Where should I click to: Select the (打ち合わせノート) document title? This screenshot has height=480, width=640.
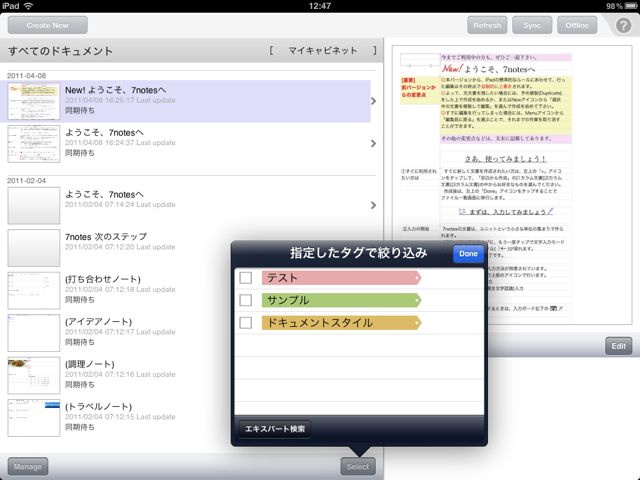(x=103, y=279)
